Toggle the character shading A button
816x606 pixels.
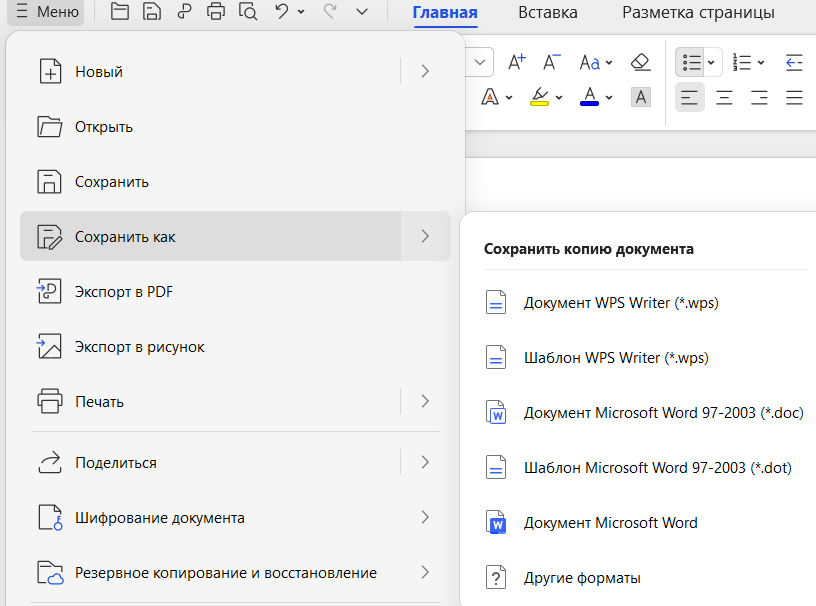[641, 97]
